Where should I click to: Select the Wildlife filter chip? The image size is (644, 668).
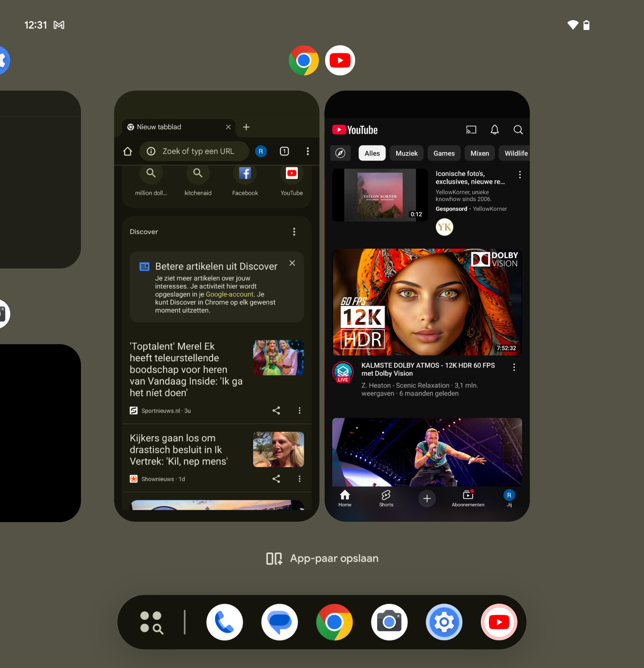[x=515, y=153]
